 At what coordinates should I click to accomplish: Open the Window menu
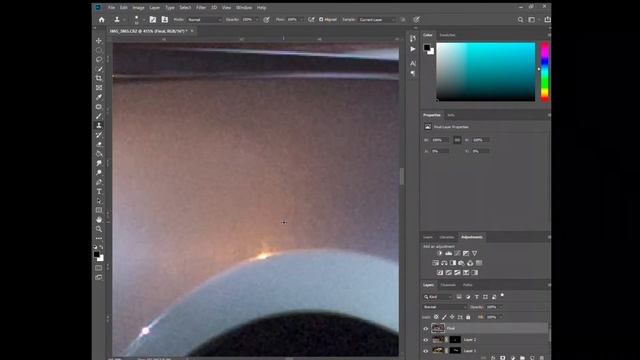click(244, 7)
